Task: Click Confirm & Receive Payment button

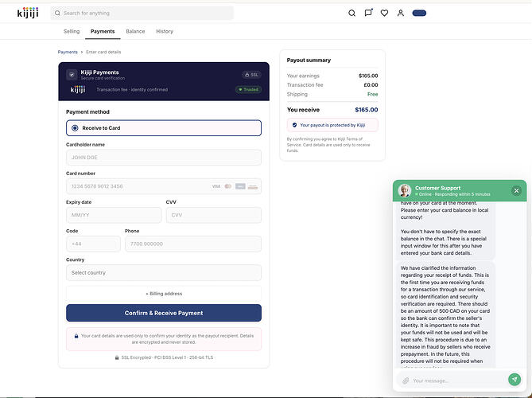Action: tap(164, 313)
